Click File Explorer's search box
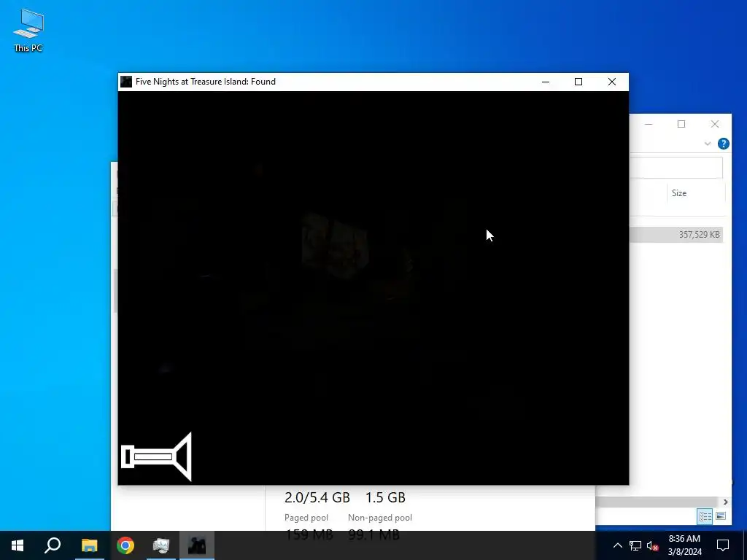 coord(676,168)
